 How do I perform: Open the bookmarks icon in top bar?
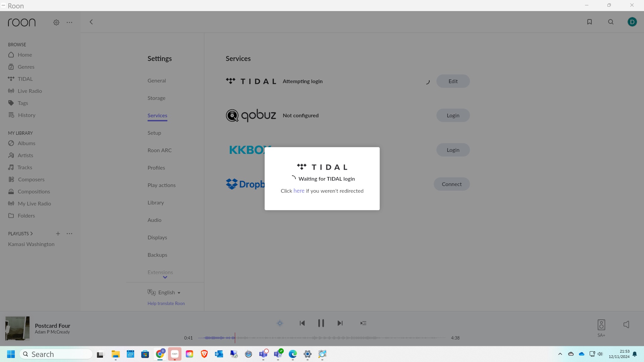[x=589, y=22]
